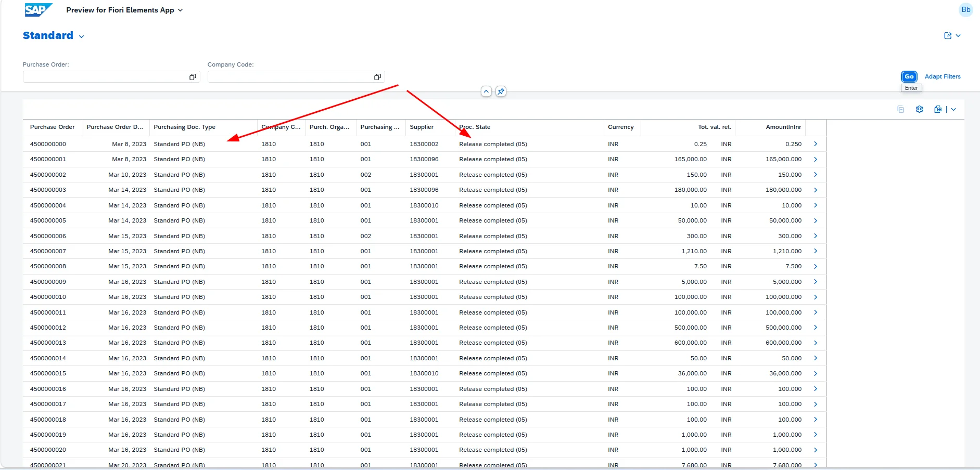This screenshot has height=470, width=980.
Task: Open value help for Purchase Order field
Action: 193,77
